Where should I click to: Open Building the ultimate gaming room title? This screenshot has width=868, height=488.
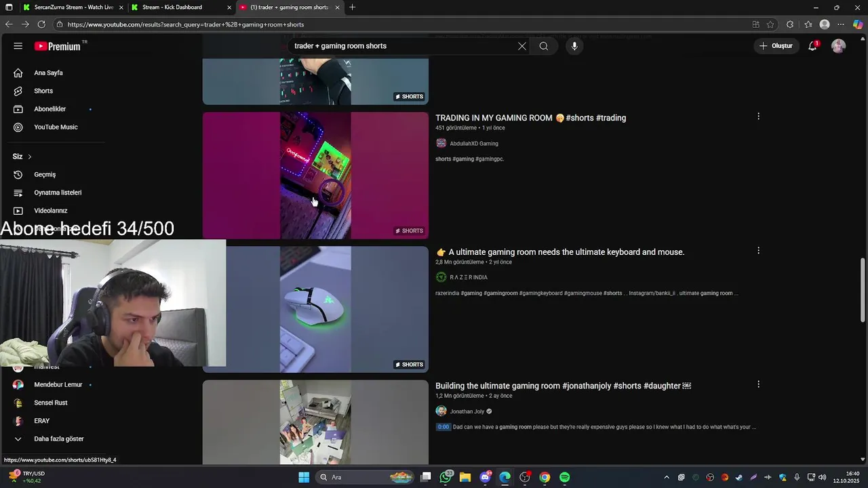(x=563, y=386)
